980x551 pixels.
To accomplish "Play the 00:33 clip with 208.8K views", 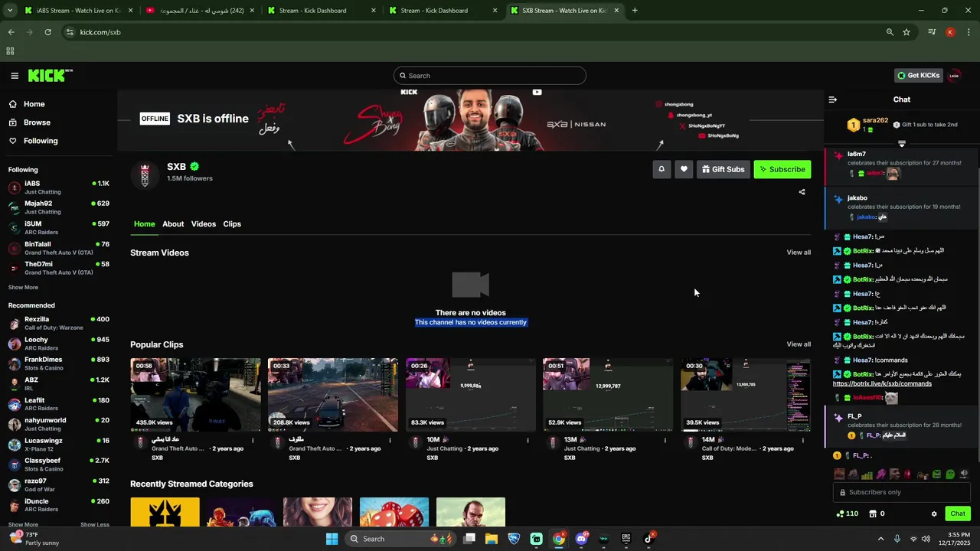I will point(332,395).
